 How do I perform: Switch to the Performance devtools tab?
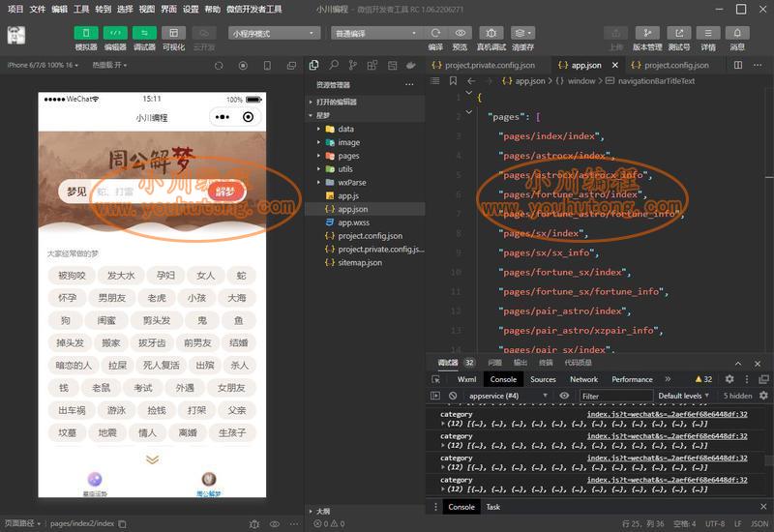[x=632, y=379]
